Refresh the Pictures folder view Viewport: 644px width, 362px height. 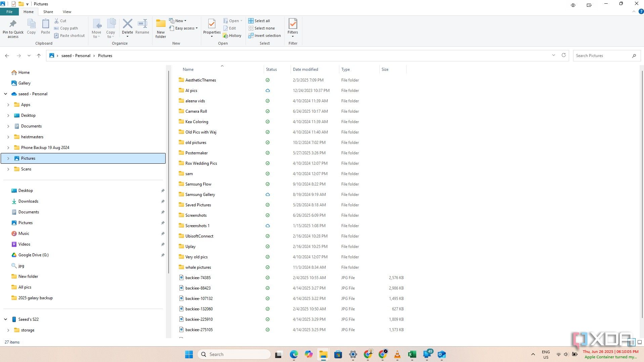(564, 55)
